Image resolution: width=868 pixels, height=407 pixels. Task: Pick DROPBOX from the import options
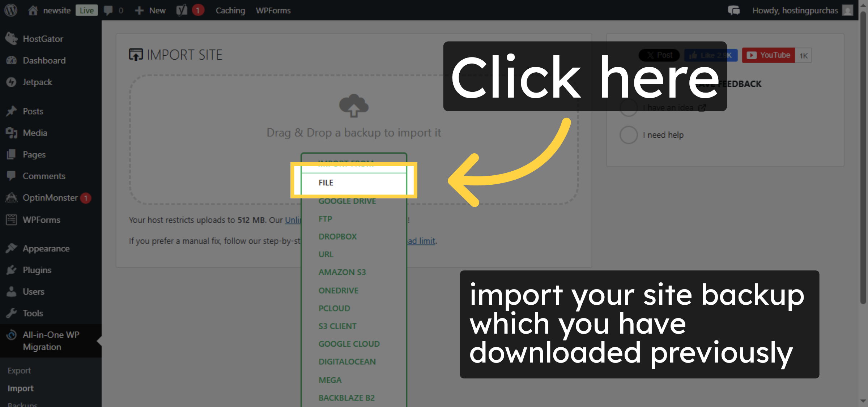tap(337, 236)
